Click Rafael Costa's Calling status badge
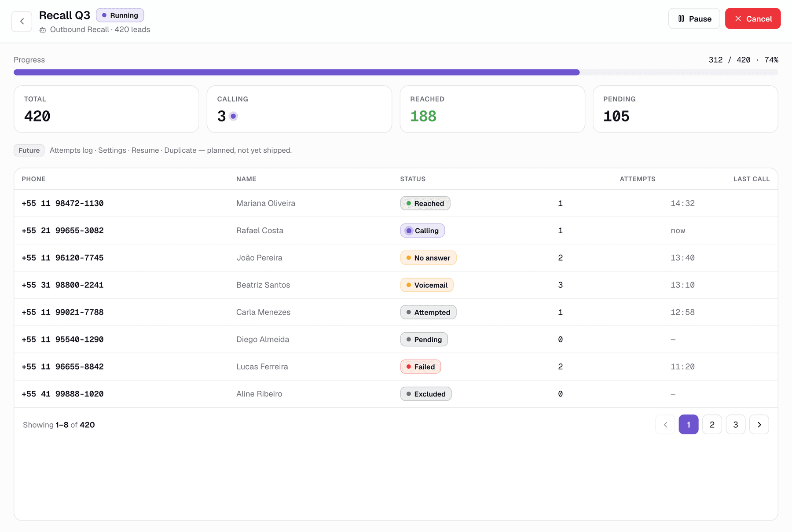 pos(422,231)
